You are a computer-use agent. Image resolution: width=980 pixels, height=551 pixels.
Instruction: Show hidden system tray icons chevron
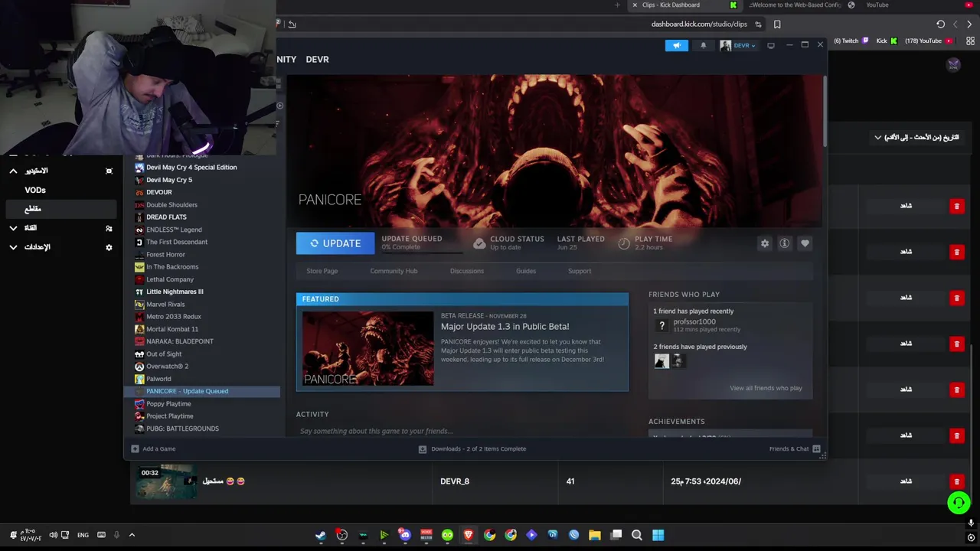[132, 536]
